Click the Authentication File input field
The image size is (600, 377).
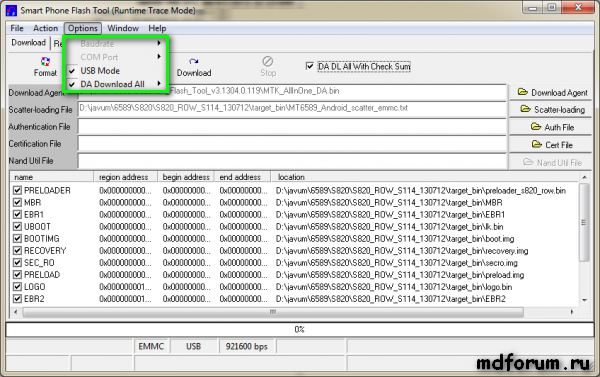tap(292, 127)
